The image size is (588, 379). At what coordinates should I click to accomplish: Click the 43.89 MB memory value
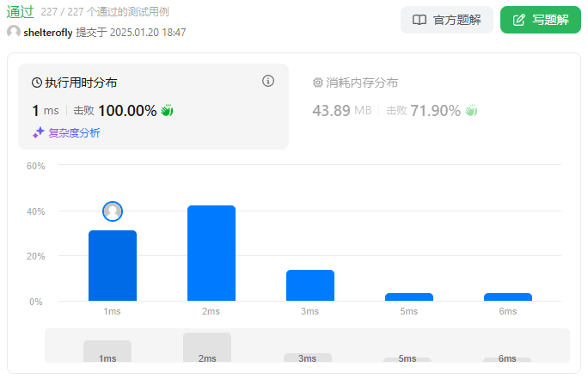tap(342, 111)
